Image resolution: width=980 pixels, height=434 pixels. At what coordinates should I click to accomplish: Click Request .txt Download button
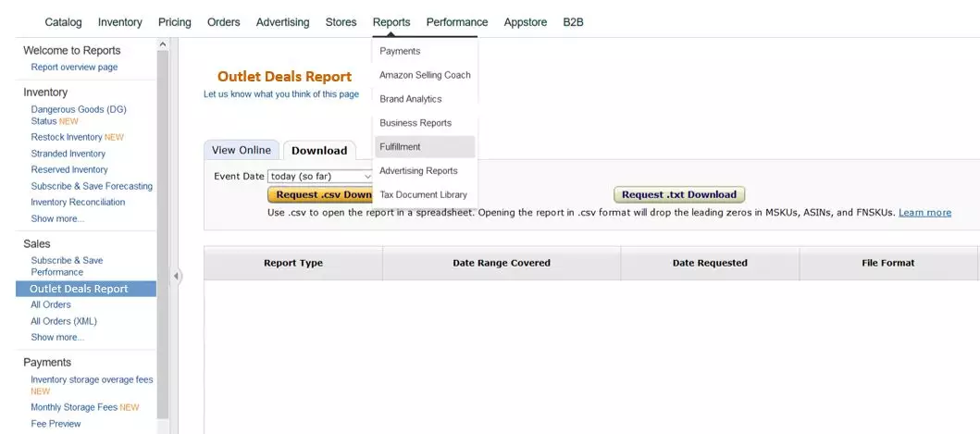coord(678,194)
